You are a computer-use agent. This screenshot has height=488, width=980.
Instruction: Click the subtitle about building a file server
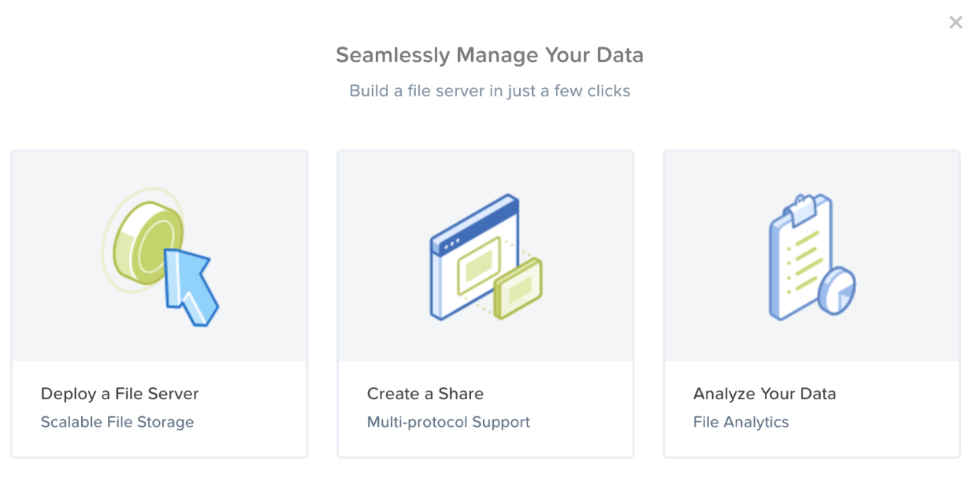(489, 90)
